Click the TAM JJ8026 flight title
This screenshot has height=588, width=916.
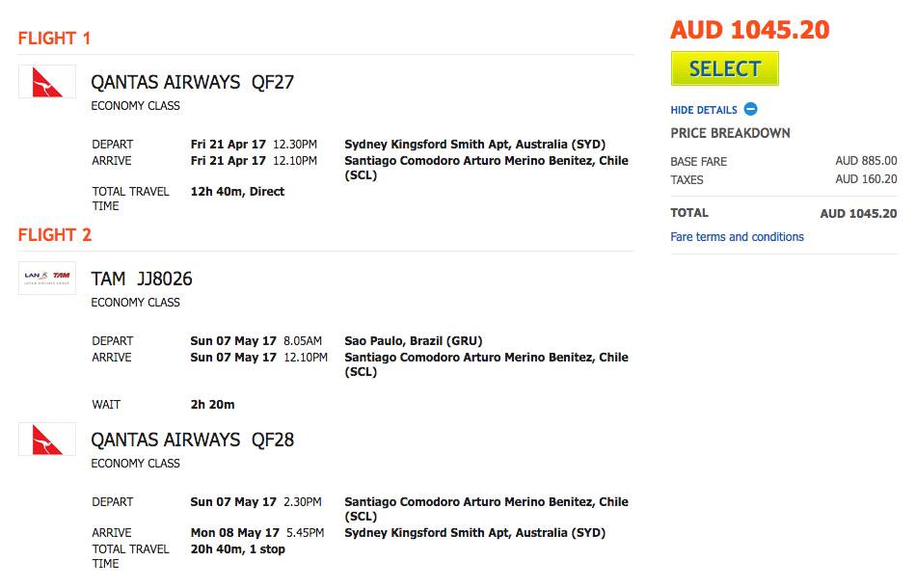(142, 279)
